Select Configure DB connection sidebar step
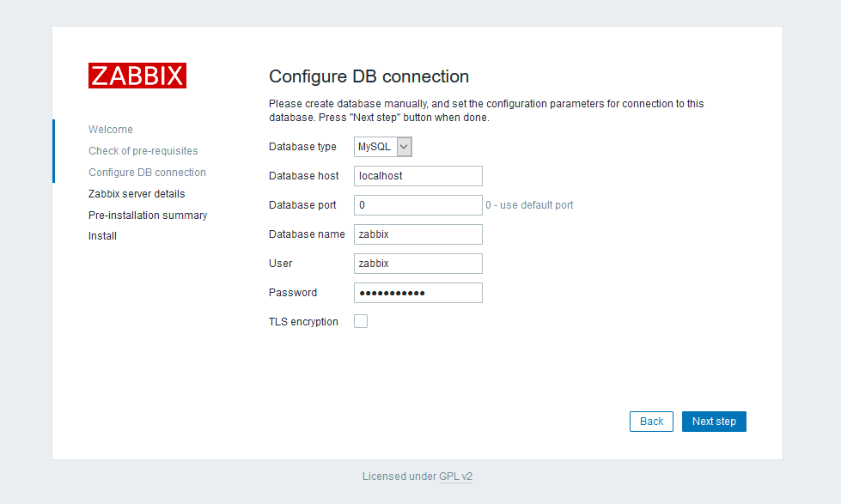This screenshot has width=841, height=504. tap(147, 172)
